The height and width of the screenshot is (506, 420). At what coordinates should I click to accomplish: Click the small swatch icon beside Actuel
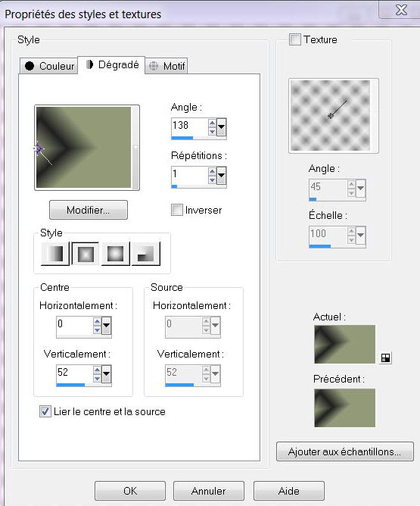(x=385, y=358)
